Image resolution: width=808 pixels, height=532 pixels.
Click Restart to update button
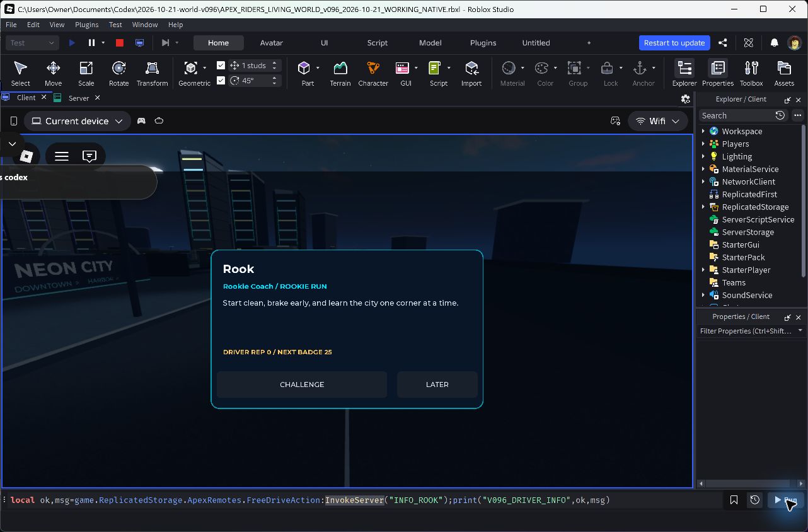coord(674,43)
